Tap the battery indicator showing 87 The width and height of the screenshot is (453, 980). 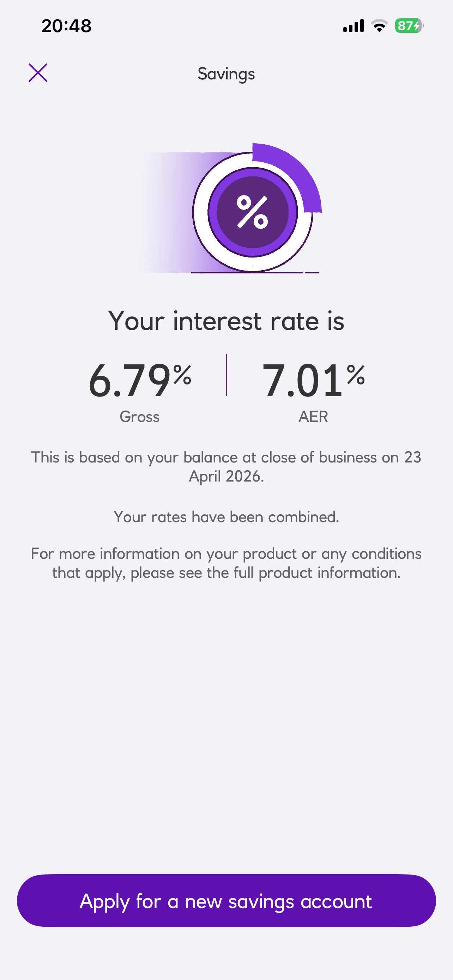(409, 26)
